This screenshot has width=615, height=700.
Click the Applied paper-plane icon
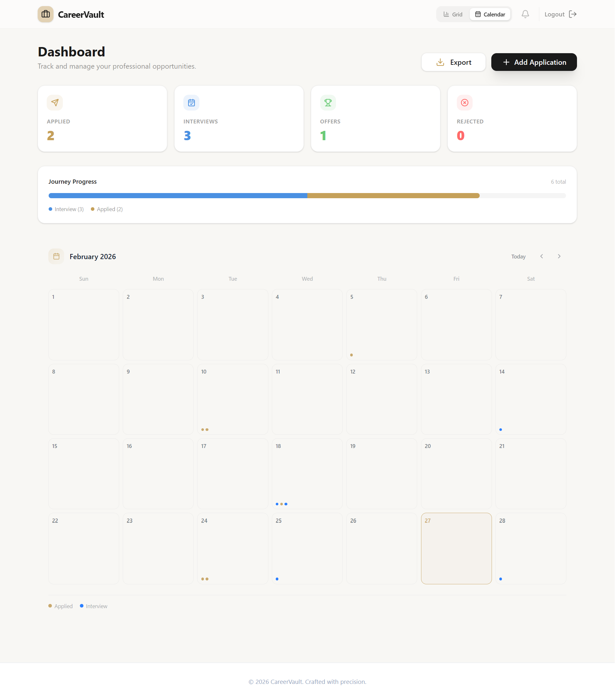coord(55,102)
